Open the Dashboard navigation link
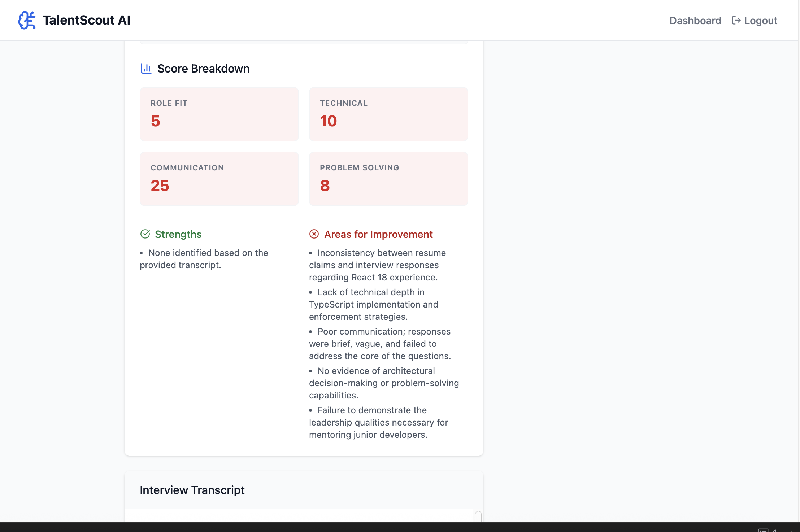This screenshot has width=800, height=532. (695, 21)
